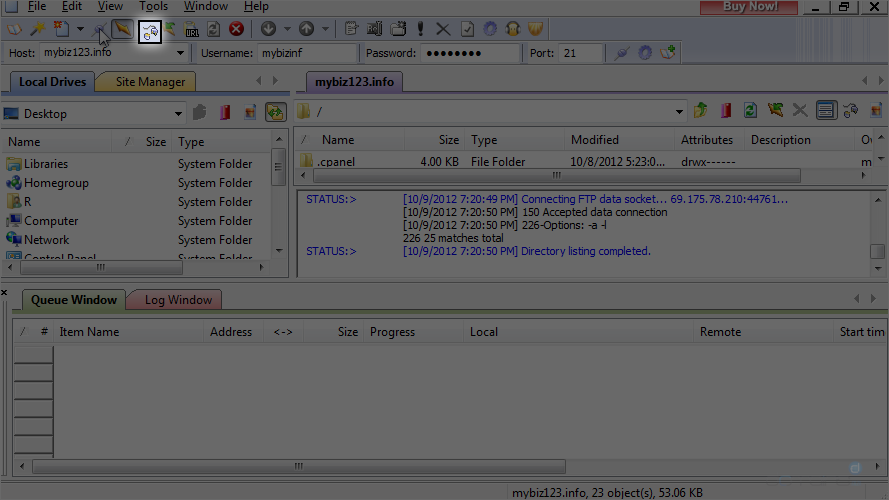889x500 pixels.
Task: Open the Tools menu
Action: coord(153,7)
